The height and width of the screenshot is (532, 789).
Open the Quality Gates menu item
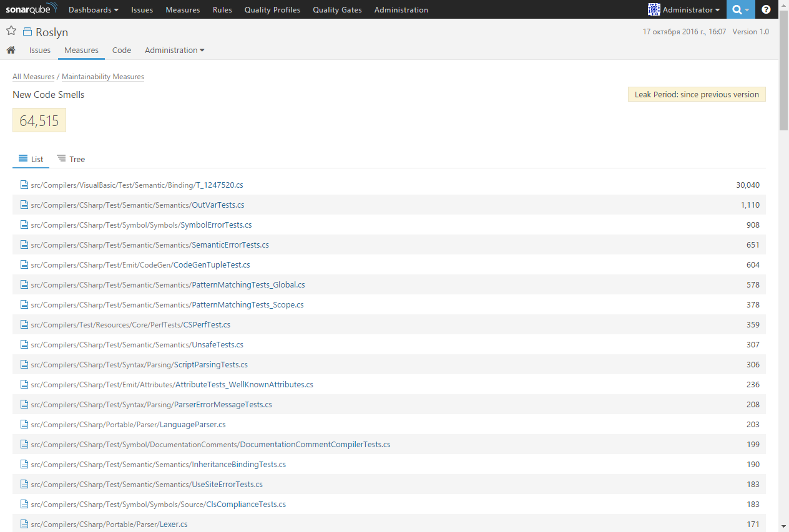337,9
